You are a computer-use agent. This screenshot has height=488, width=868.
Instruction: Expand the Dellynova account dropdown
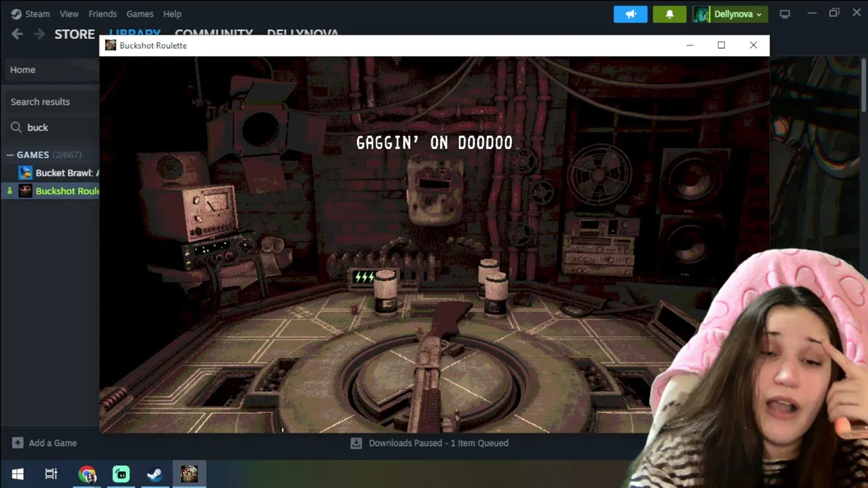(x=738, y=14)
